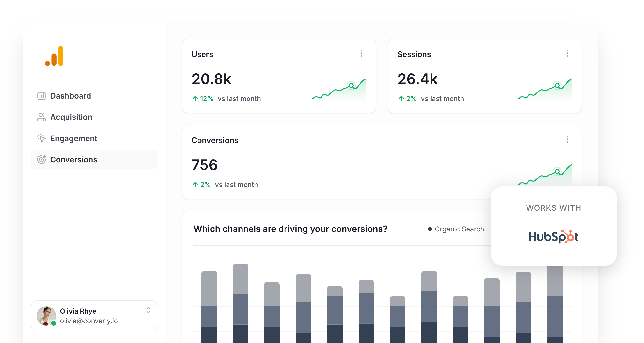The image size is (644, 343).
Task: Open the Sessions card three-dot menu
Action: pos(568,53)
